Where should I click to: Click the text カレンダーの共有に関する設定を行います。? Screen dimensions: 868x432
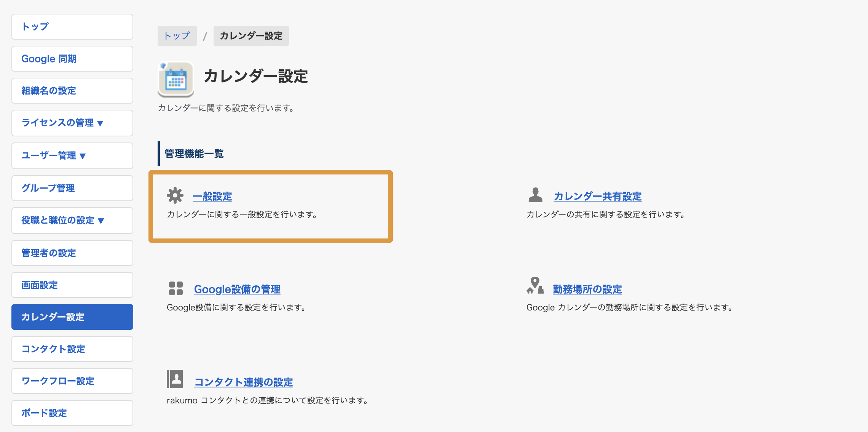tap(606, 214)
